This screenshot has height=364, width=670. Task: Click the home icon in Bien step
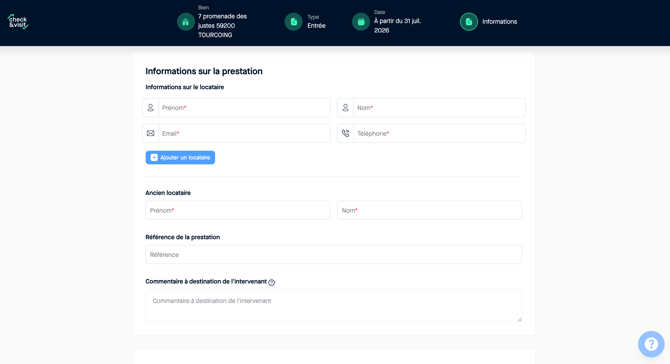coord(185,22)
